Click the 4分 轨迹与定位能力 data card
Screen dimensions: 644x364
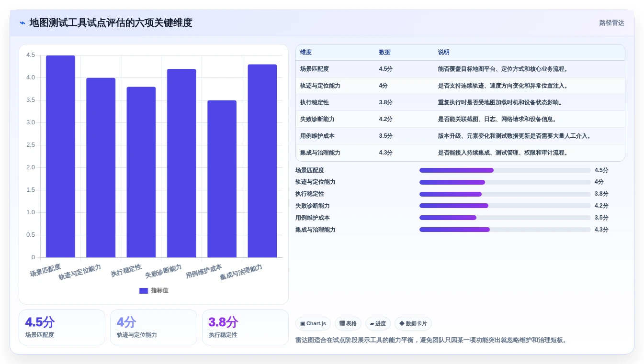[x=154, y=327]
